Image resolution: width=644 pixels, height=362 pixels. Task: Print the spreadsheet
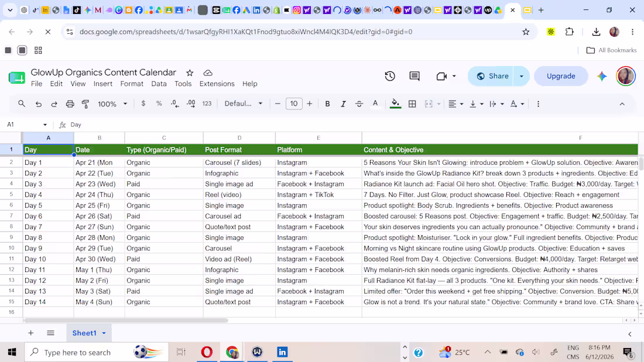[70, 104]
